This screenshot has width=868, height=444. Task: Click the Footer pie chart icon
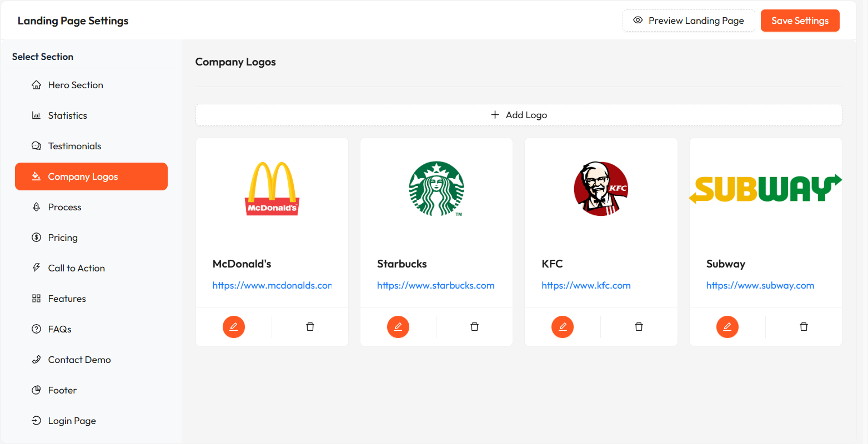[37, 390]
